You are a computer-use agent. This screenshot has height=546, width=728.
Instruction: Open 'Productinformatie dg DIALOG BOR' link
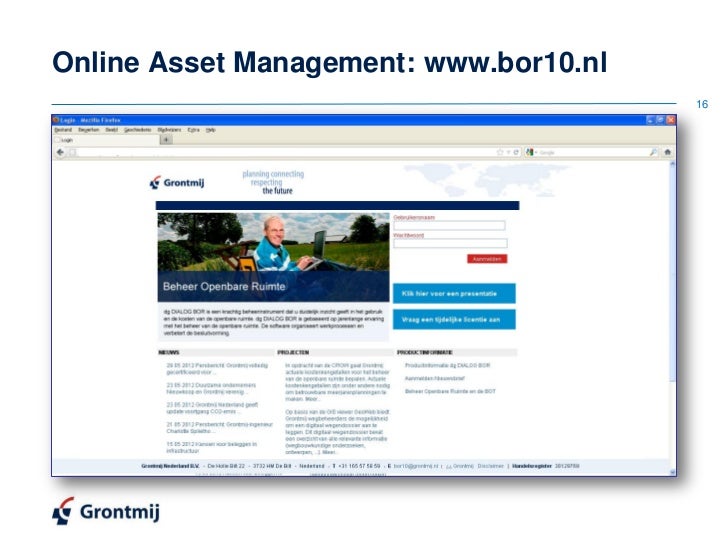447,365
